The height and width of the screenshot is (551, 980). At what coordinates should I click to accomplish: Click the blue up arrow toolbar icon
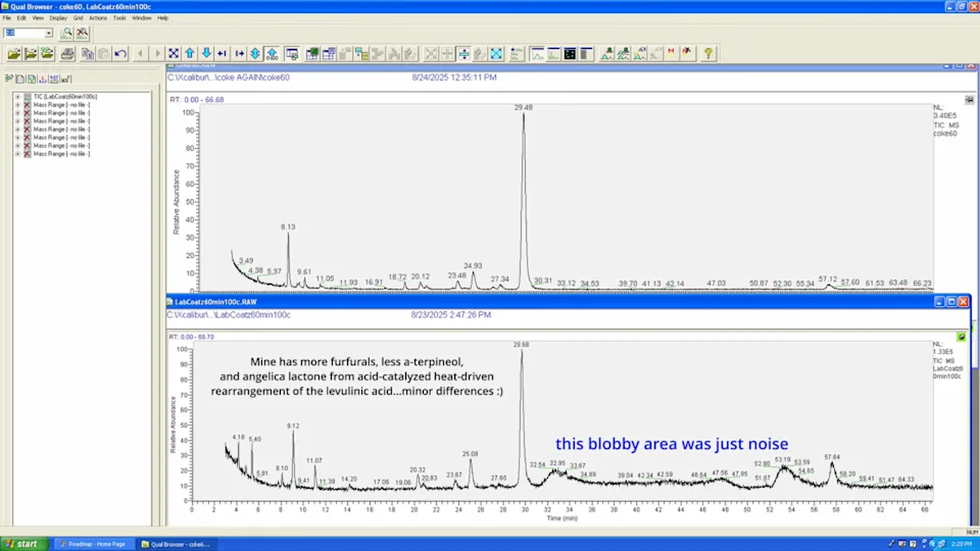point(189,54)
